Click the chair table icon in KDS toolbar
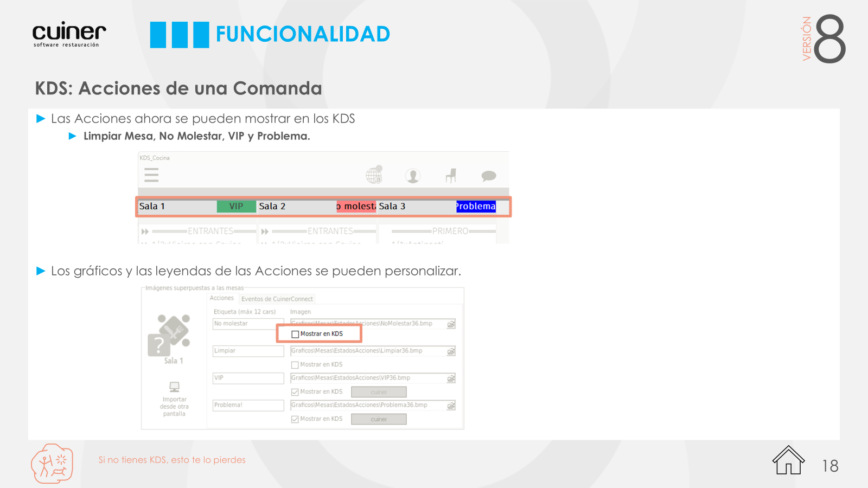The height and width of the screenshot is (488, 868). [451, 175]
